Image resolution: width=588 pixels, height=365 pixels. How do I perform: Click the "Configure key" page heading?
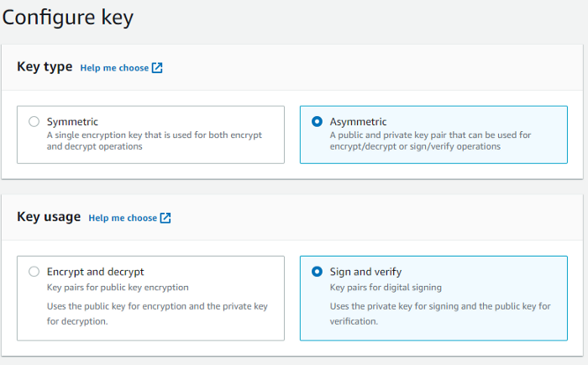pos(68,18)
